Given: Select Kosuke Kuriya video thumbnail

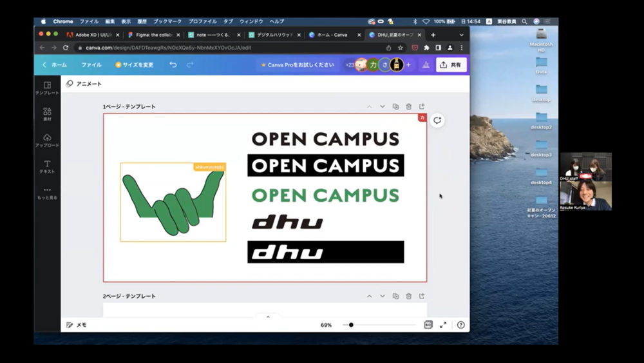Looking at the screenshot, I should [585, 195].
